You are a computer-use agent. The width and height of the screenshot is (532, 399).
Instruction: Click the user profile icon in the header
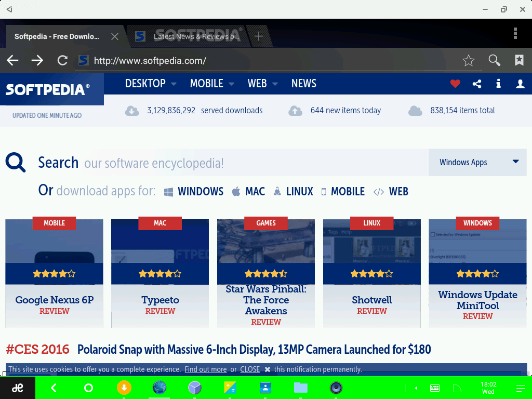click(520, 84)
